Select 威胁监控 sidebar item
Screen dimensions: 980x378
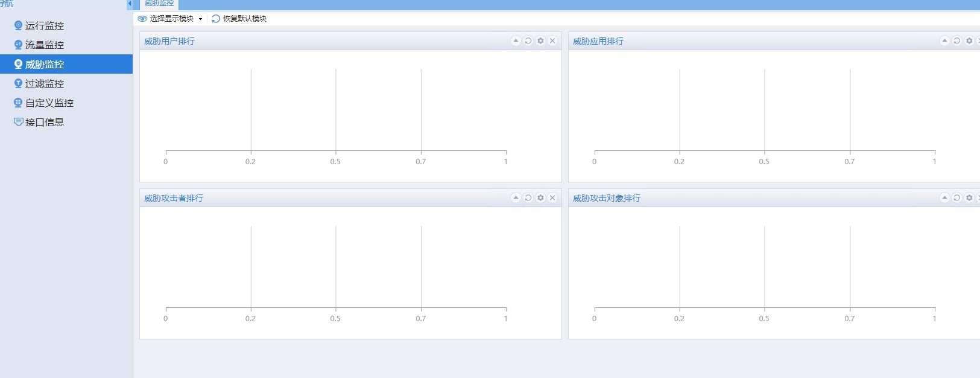[x=66, y=64]
